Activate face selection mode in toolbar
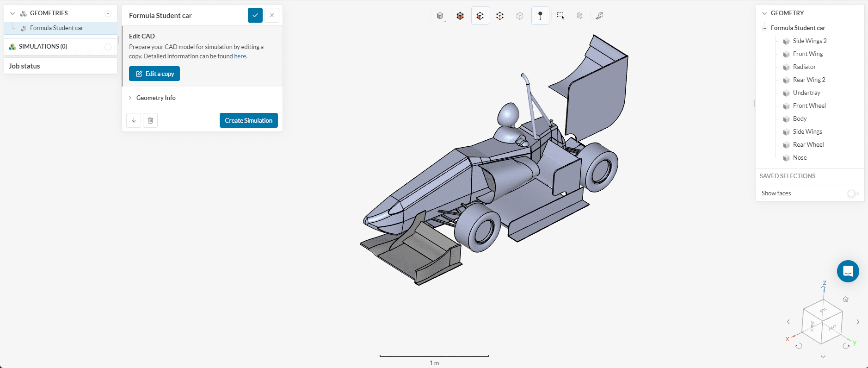The width and height of the screenshot is (868, 368). click(x=480, y=16)
